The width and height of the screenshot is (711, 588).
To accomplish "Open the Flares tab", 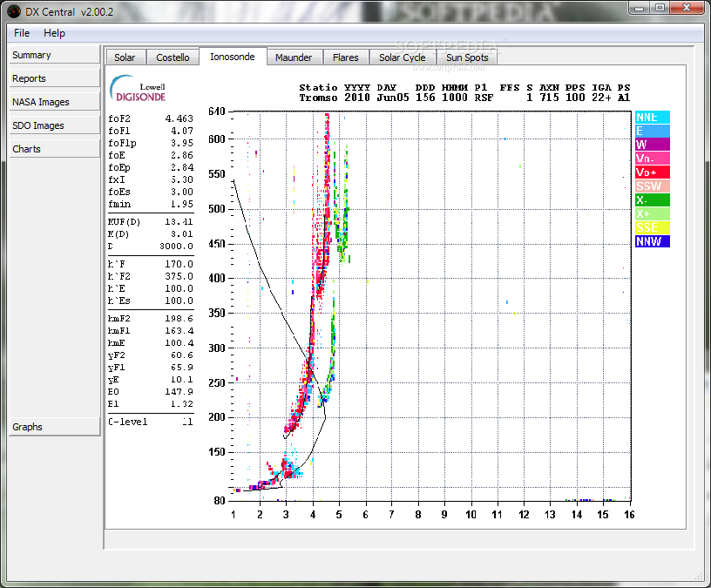I will tap(346, 57).
